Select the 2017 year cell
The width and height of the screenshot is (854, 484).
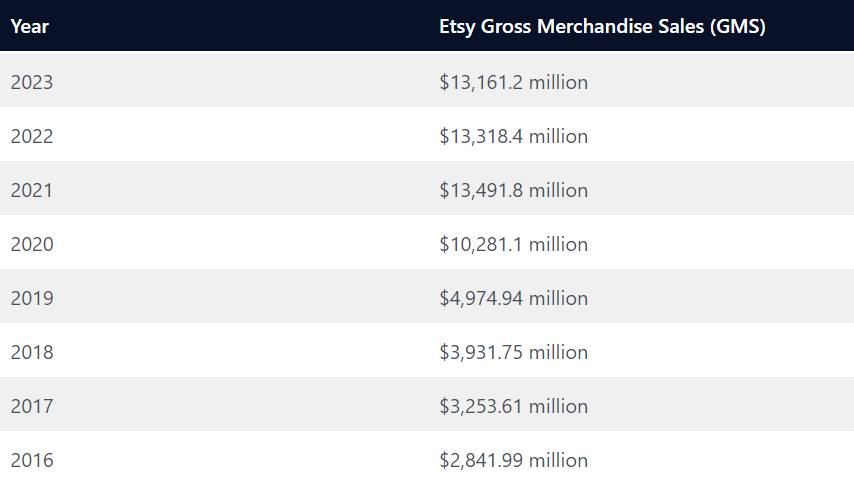(x=32, y=406)
